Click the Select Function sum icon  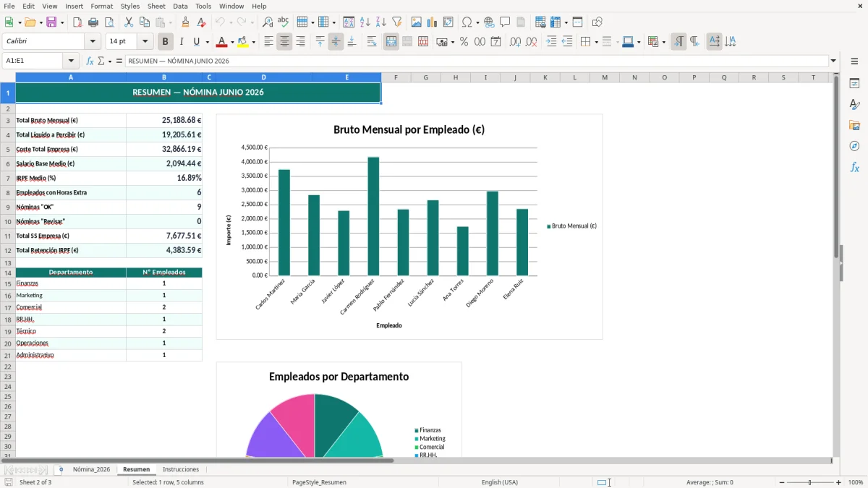pos(101,61)
